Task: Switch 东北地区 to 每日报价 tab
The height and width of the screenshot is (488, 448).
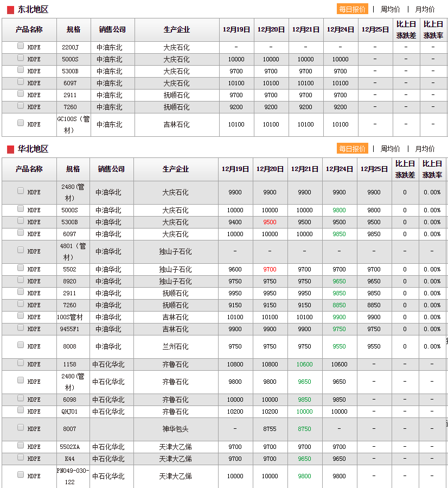Action: pyautogui.click(x=352, y=9)
